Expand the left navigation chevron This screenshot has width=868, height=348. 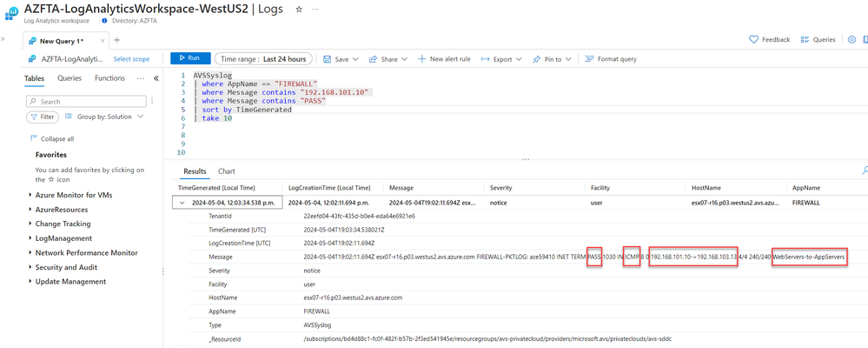[3, 39]
